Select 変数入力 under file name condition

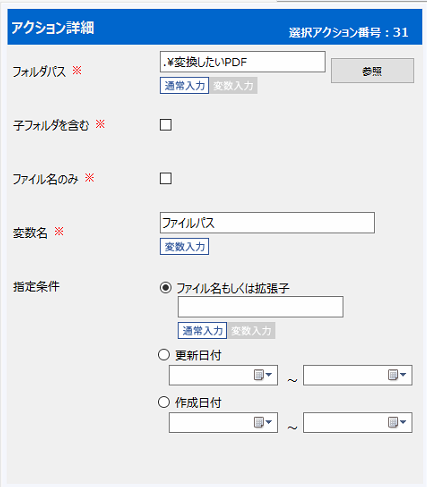251,331
